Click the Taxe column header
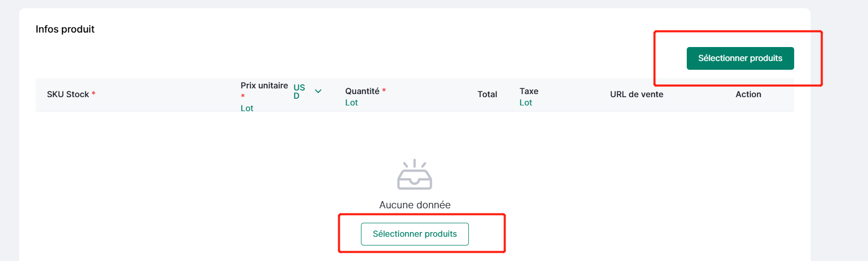This screenshot has width=868, height=261. point(529,91)
